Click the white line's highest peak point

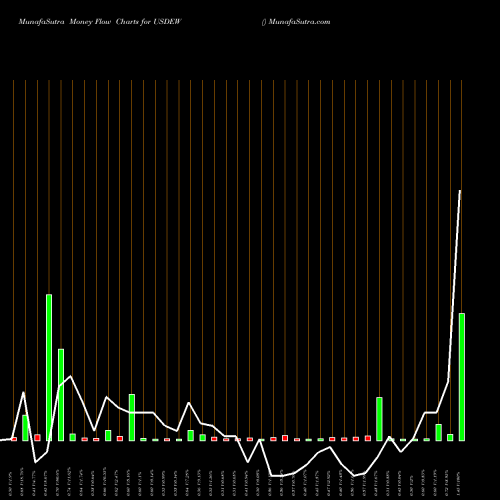pos(460,191)
